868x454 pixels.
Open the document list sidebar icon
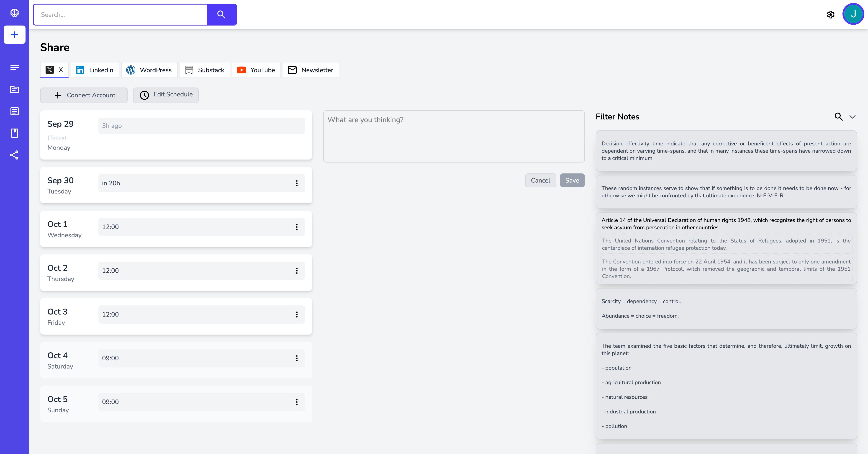(15, 111)
